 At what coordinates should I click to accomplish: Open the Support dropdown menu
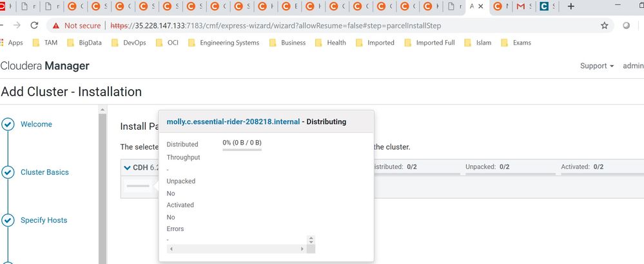tap(597, 66)
